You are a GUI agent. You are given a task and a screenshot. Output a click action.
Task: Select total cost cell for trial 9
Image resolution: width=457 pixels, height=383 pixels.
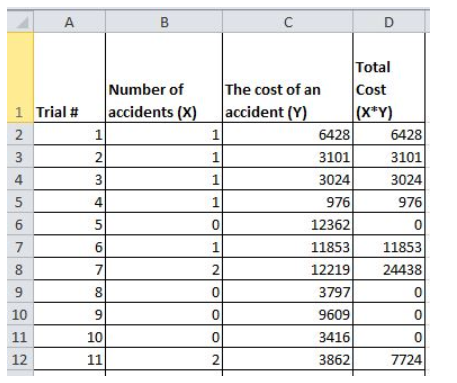point(389,314)
